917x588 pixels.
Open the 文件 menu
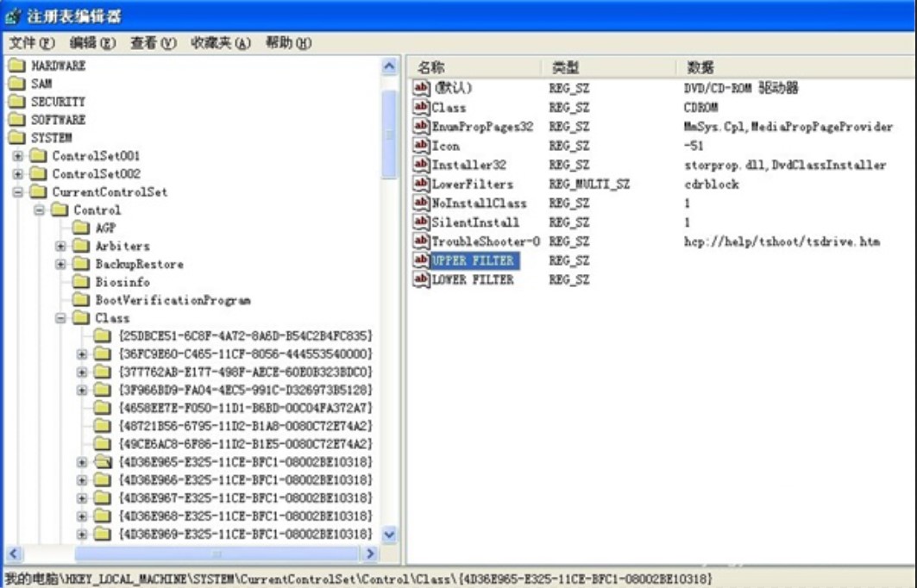pos(32,42)
